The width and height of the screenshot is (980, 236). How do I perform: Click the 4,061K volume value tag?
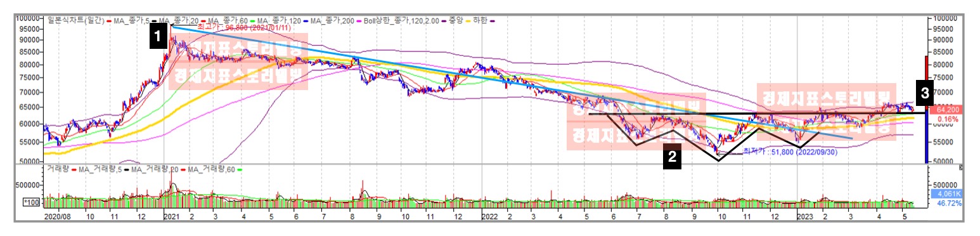[947, 193]
